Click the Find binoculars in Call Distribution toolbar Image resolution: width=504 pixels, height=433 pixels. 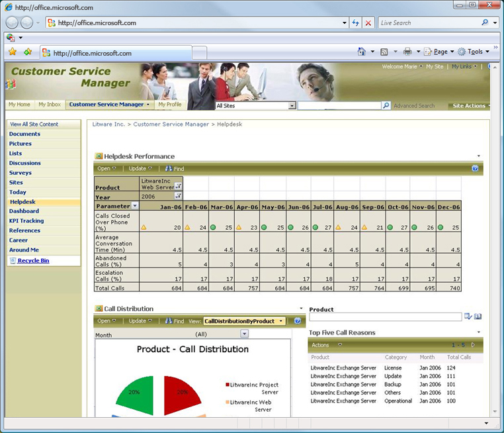coord(169,321)
